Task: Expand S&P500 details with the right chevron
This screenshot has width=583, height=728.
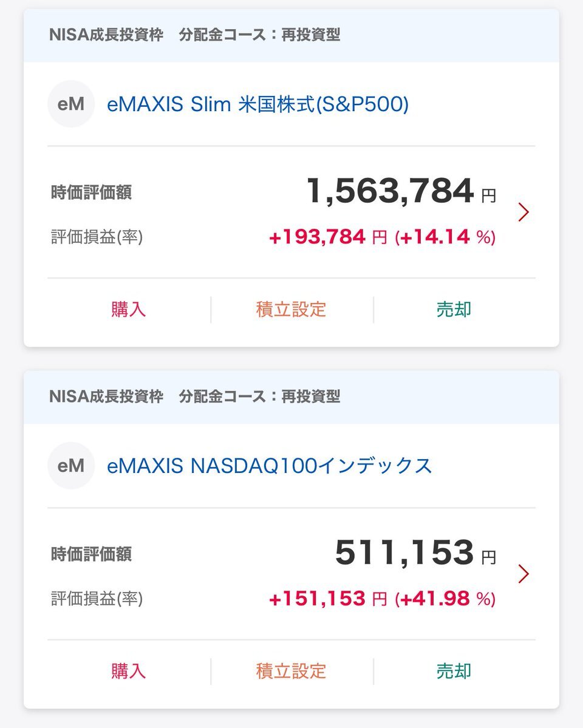Action: [x=523, y=212]
